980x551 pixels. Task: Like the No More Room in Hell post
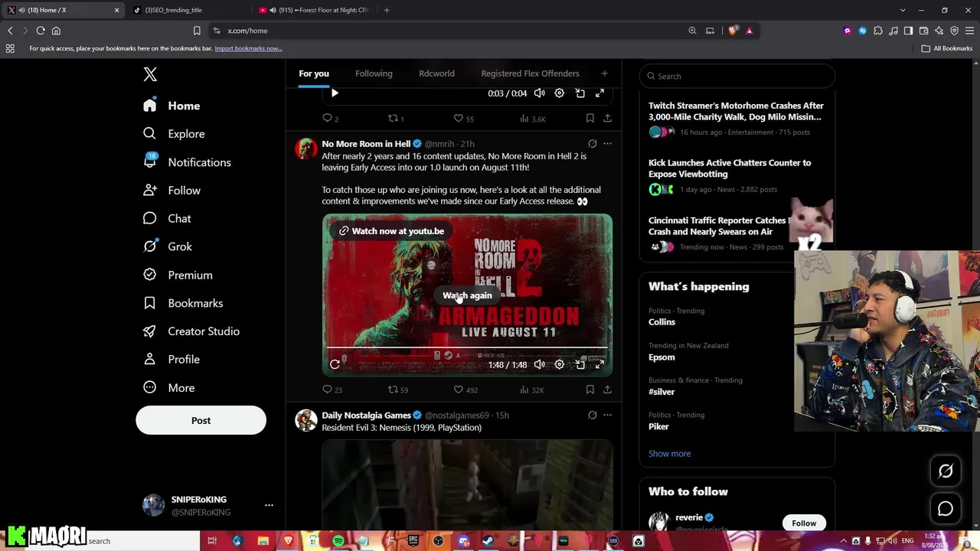click(x=465, y=390)
